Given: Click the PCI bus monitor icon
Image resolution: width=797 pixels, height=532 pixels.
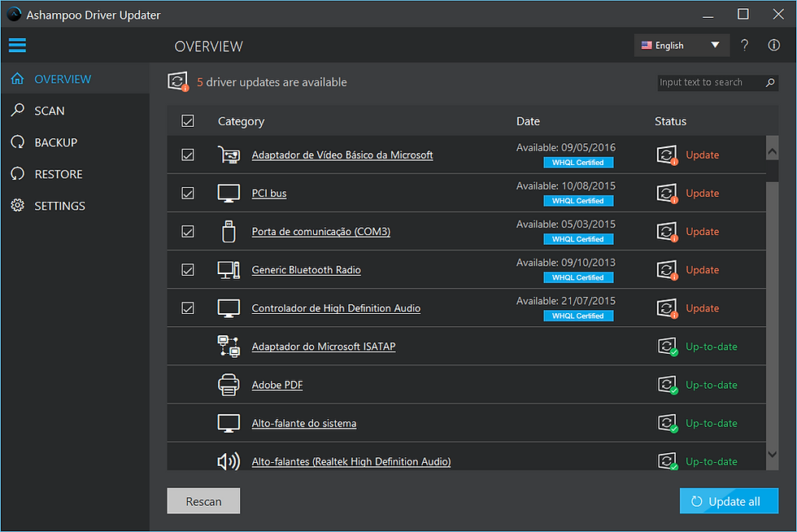Looking at the screenshot, I should click(x=229, y=194).
